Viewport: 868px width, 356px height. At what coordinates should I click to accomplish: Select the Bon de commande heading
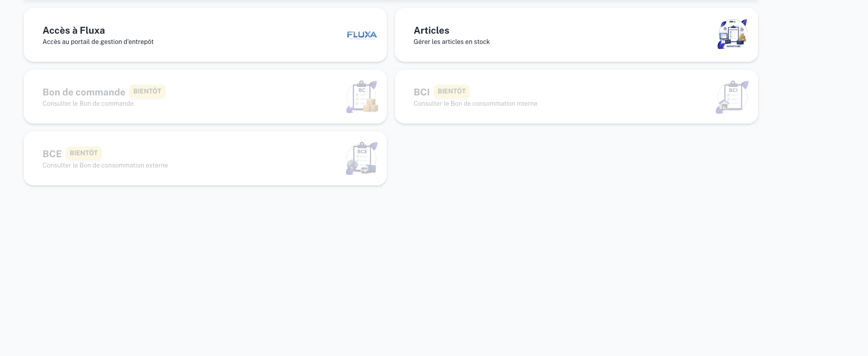coord(84,92)
